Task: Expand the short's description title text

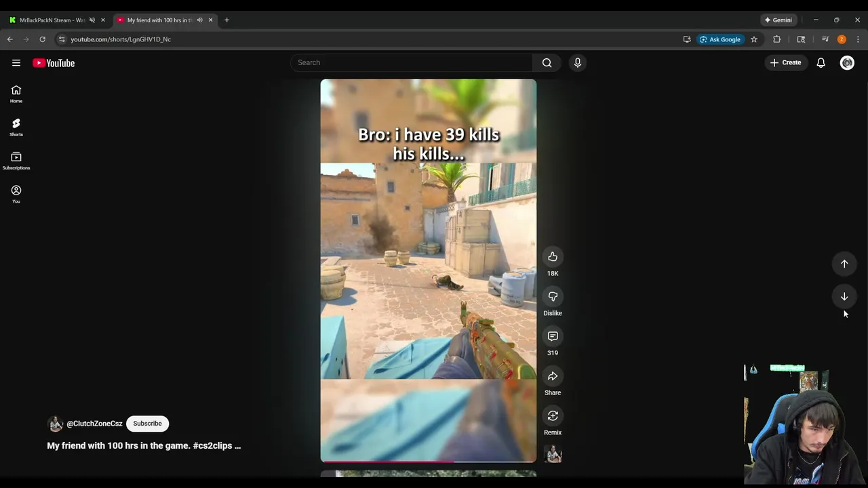Action: pyautogui.click(x=144, y=446)
